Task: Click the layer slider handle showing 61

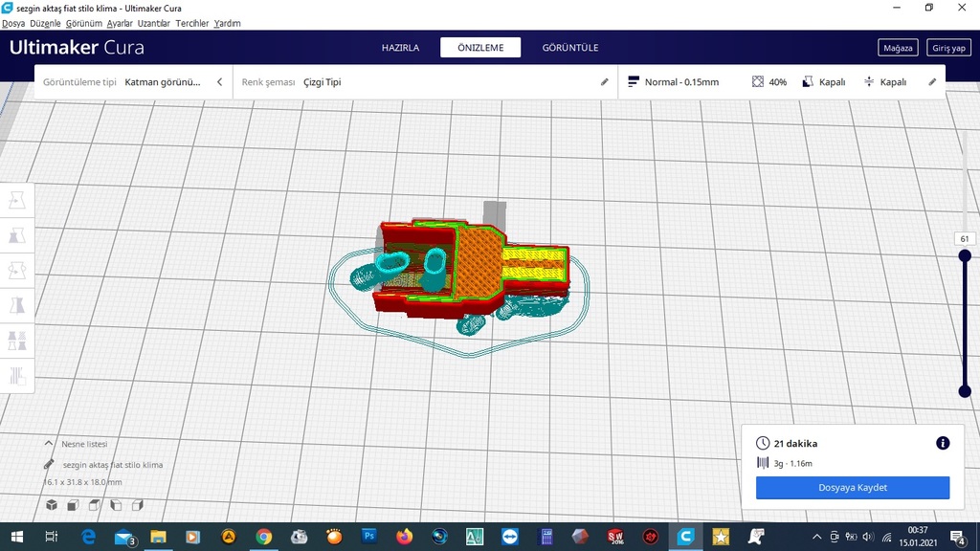Action: (964, 254)
